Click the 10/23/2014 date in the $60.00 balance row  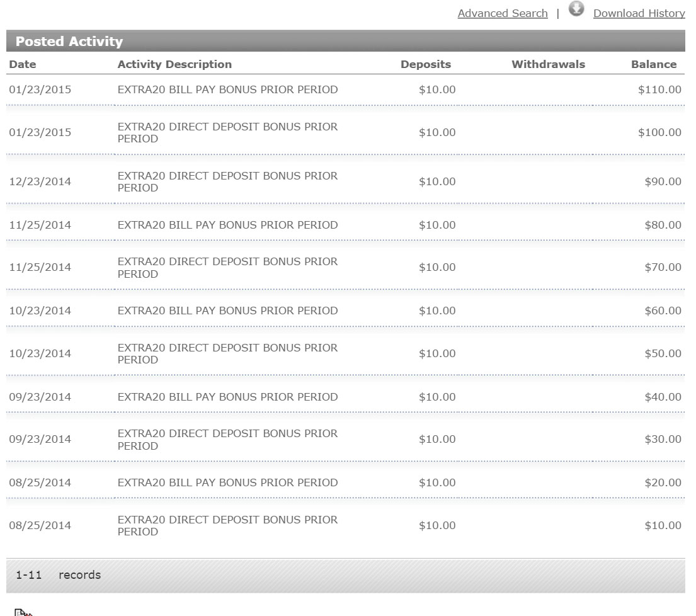(x=40, y=311)
